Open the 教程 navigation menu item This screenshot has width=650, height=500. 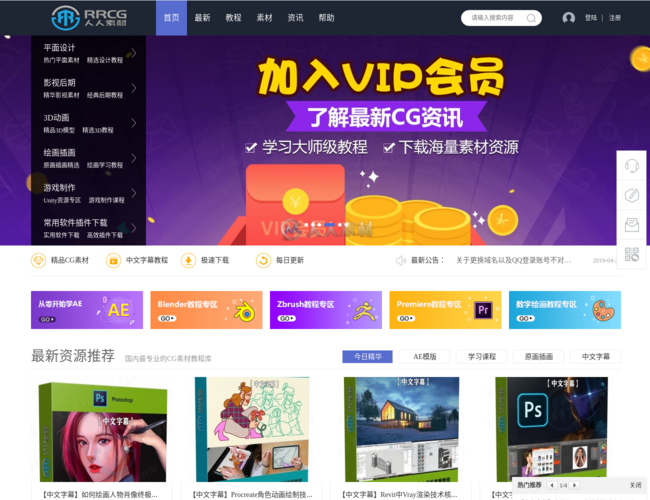[233, 18]
